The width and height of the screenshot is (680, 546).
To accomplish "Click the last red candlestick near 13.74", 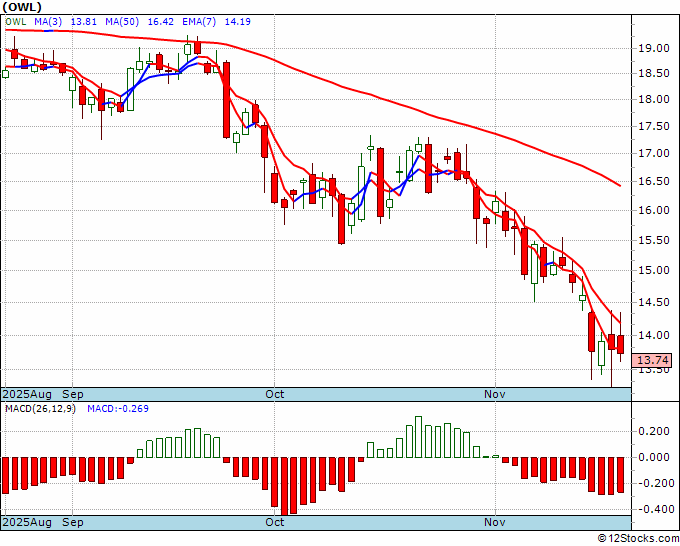I will [621, 344].
